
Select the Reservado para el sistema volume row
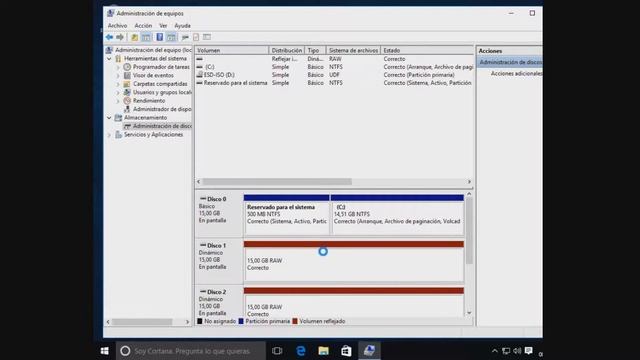pos(334,83)
